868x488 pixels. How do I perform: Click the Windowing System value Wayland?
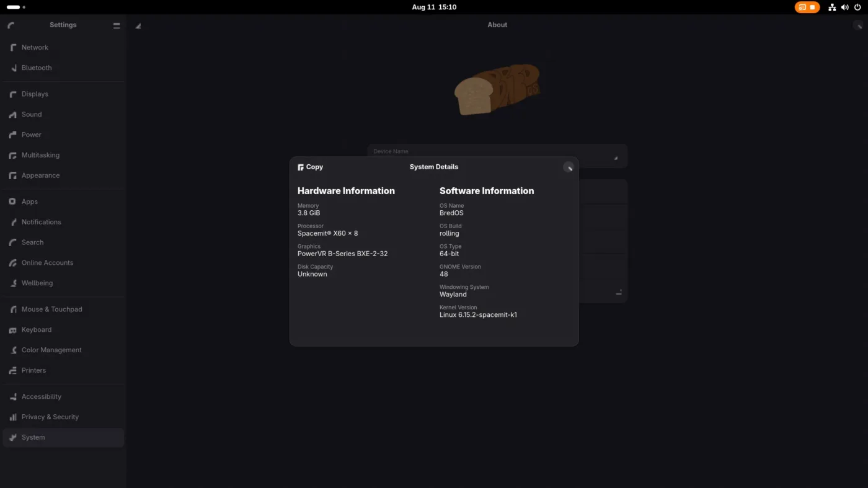coord(453,295)
